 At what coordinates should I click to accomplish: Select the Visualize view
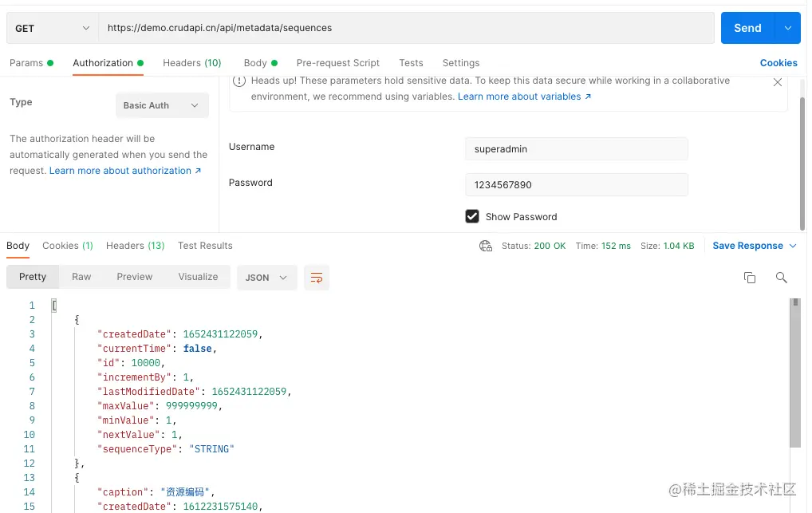(x=198, y=277)
